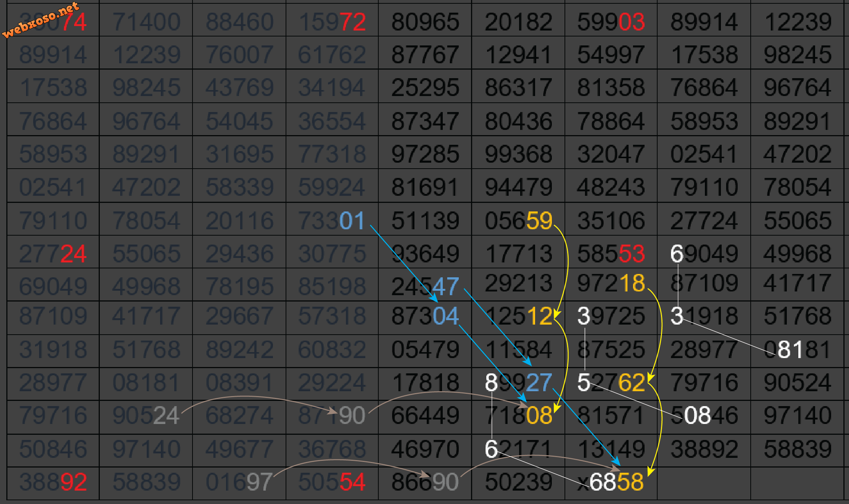Screen dimensions: 849x504
Task: Click the 73301 cell with blue 01
Action: pos(331,220)
